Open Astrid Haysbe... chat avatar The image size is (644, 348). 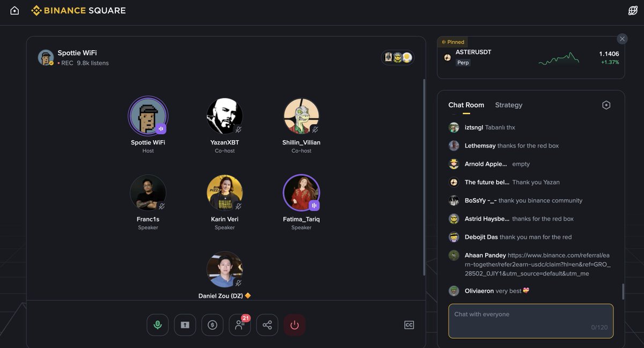click(x=454, y=219)
